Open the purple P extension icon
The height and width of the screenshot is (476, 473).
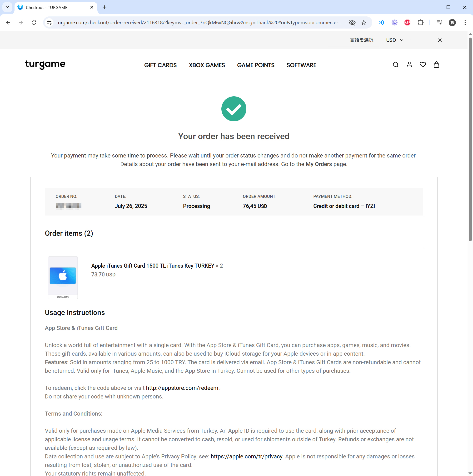(394, 23)
